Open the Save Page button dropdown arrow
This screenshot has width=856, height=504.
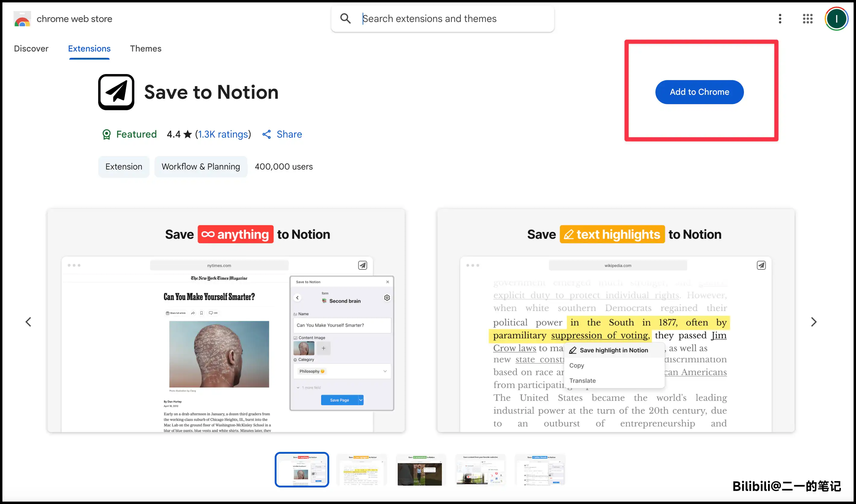(361, 400)
